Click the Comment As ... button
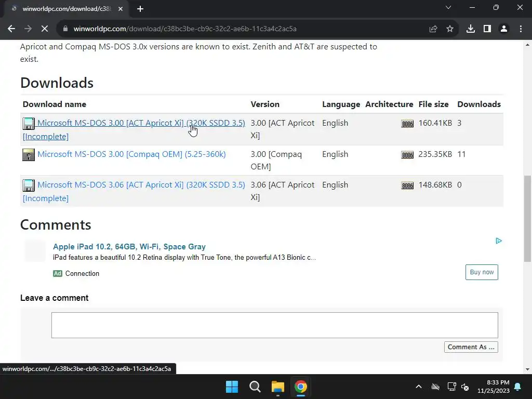This screenshot has width=532, height=399. pyautogui.click(x=471, y=347)
